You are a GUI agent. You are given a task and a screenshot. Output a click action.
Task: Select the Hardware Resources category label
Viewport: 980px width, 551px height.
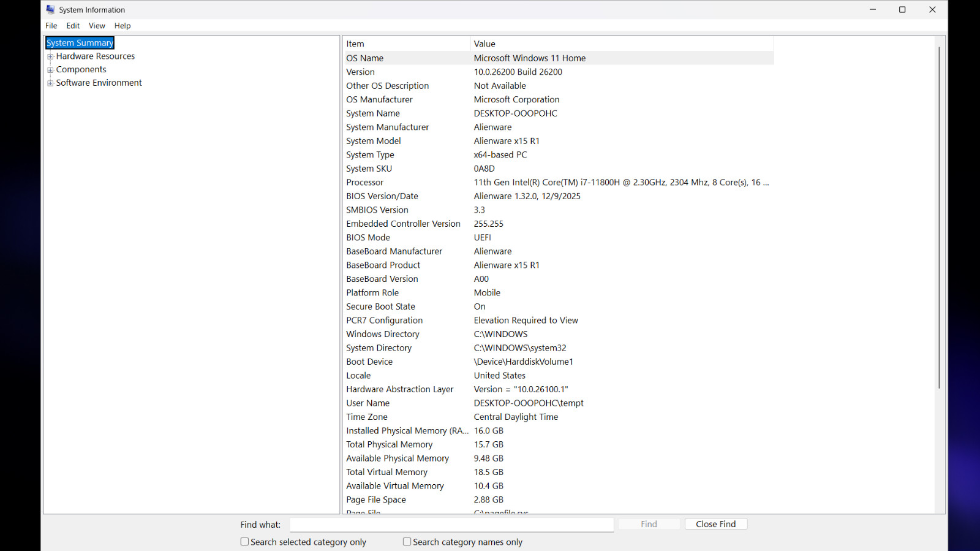(96, 56)
